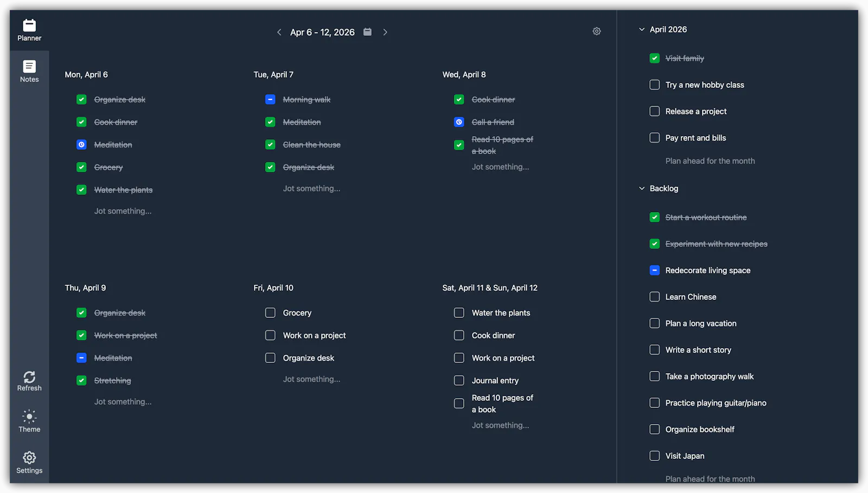This screenshot has width=868, height=493.
Task: Open the calendar date picker icon
Action: coord(367,32)
